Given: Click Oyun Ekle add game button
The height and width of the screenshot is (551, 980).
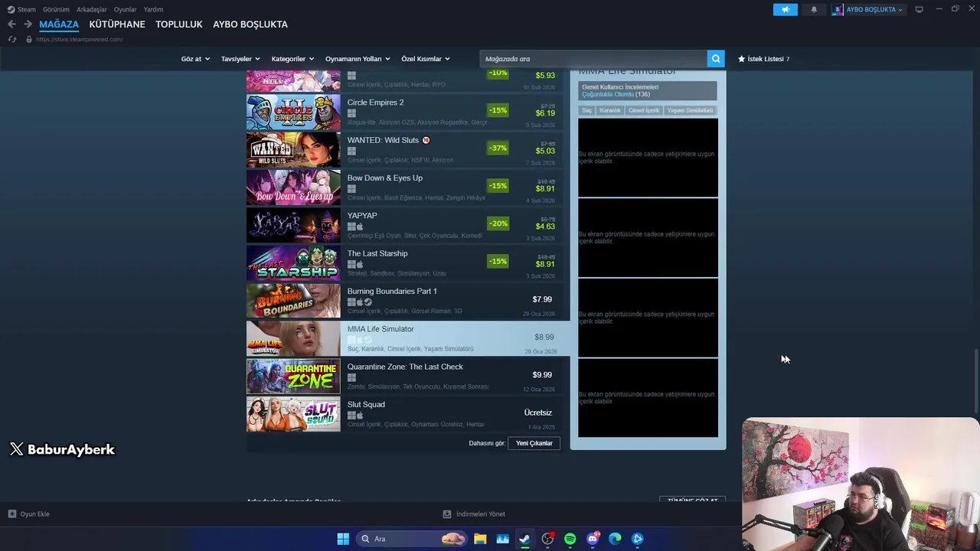Looking at the screenshot, I should pyautogui.click(x=29, y=514).
